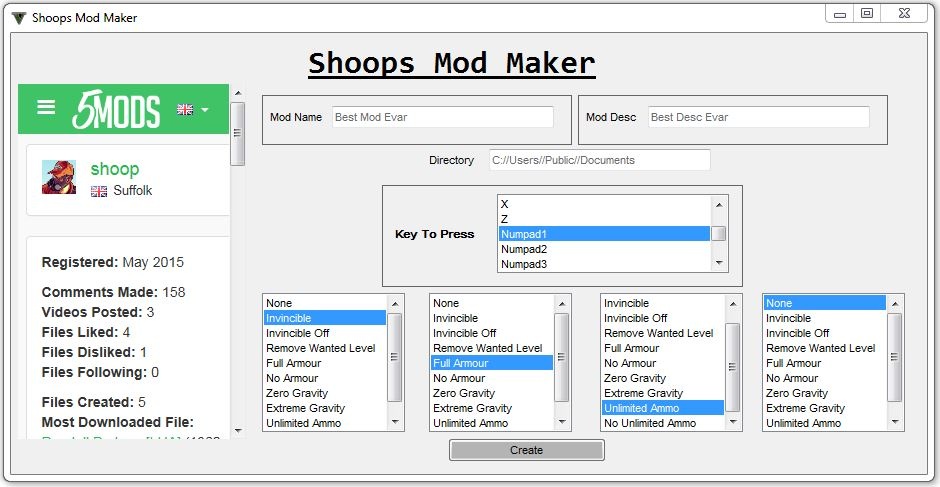Click the Shoops Mod Maker title bar icon
The image size is (940, 487).
18,17
